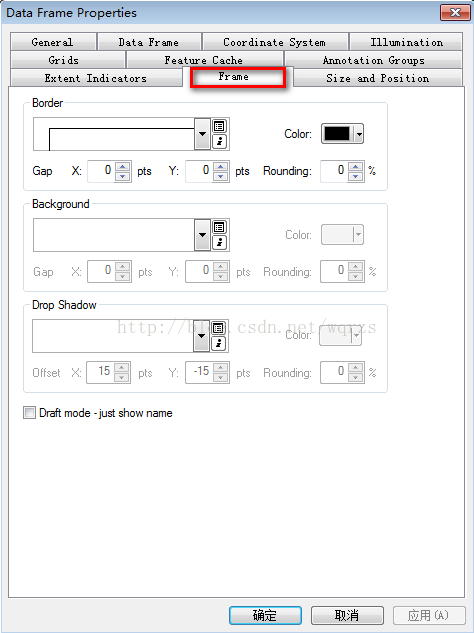Increase Drop Shadow Offset X value

(122, 368)
